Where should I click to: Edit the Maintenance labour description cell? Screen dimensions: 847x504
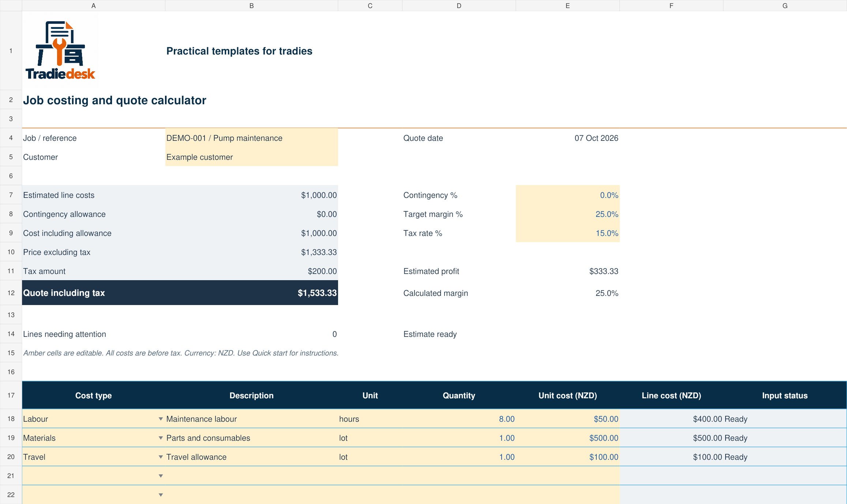click(252, 419)
